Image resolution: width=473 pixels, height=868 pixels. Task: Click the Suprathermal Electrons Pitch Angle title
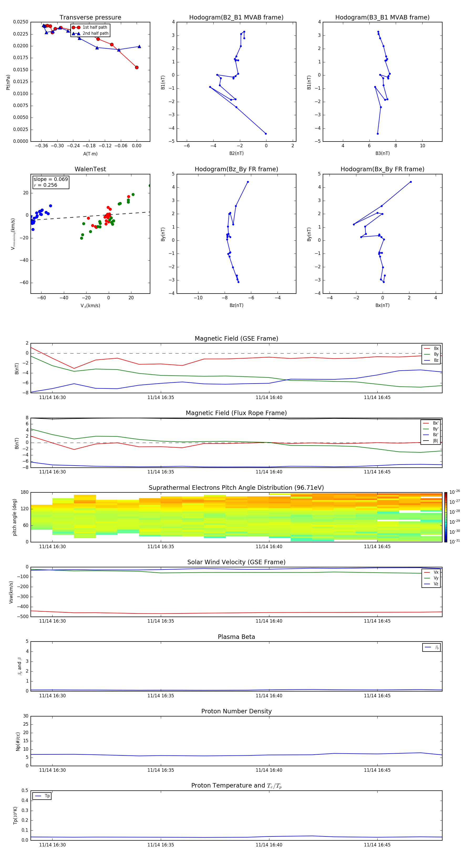pos(236,488)
